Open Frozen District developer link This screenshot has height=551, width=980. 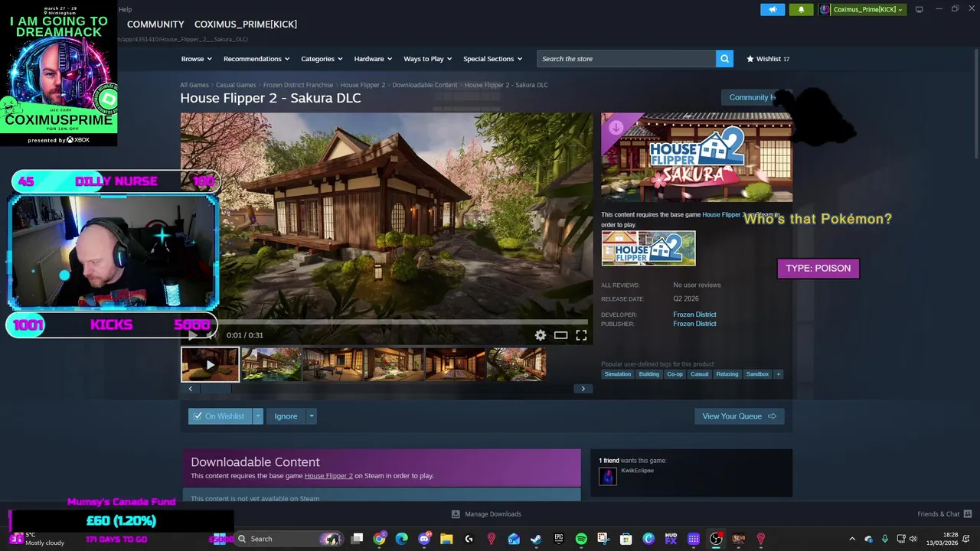pyautogui.click(x=694, y=315)
